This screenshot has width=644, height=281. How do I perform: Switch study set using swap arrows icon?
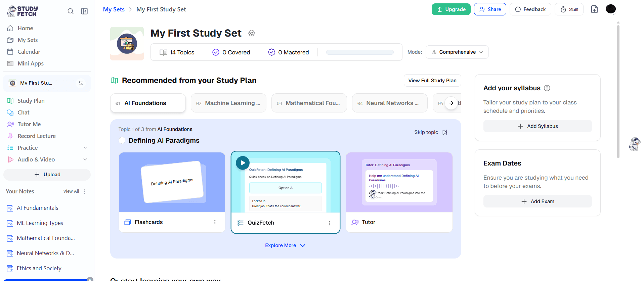[81, 83]
